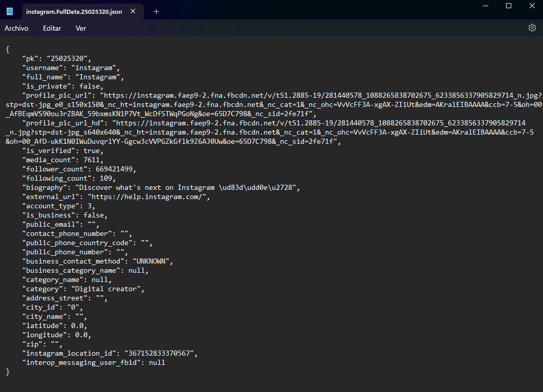Viewport: 543px width, 392px height.
Task: Click the "interop_messaging_user_fbid": null line
Action: pyautogui.click(x=94, y=362)
